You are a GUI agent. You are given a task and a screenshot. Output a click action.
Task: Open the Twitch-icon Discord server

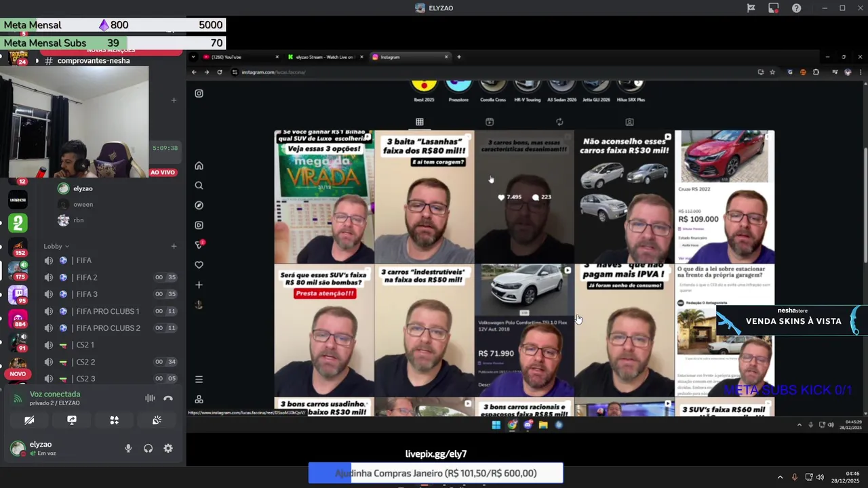[18, 293]
